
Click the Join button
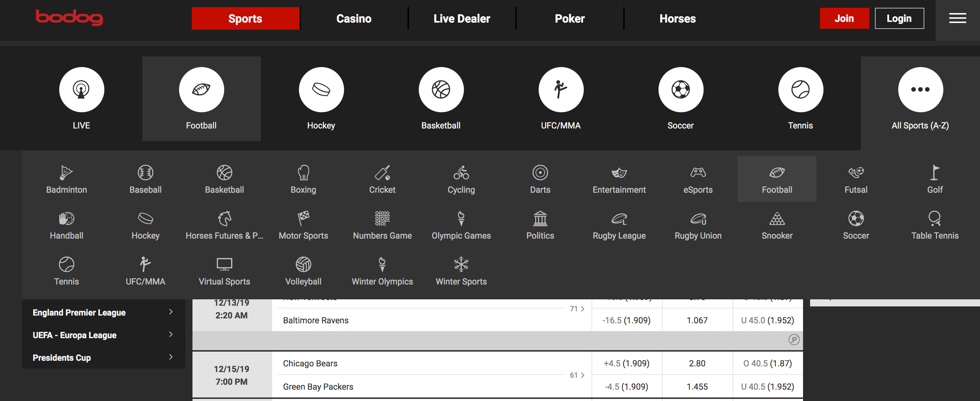[x=844, y=18]
